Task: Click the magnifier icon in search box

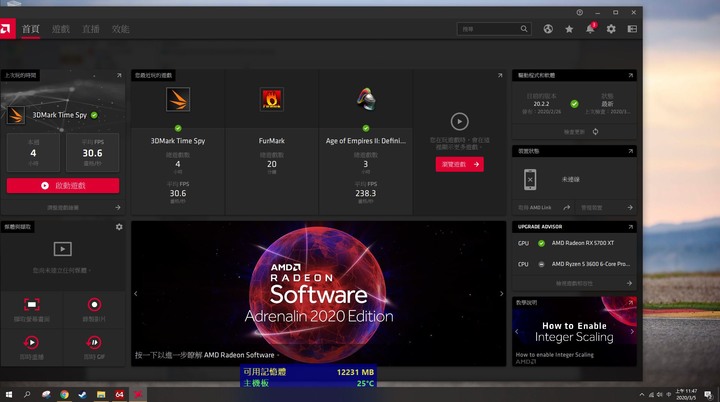Action: [x=524, y=29]
